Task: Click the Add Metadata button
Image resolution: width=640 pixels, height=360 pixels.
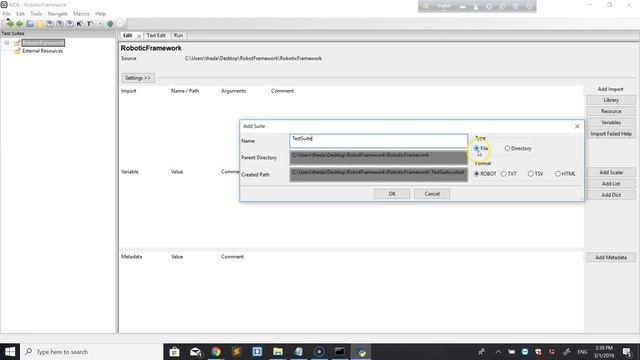Action: 611,258
